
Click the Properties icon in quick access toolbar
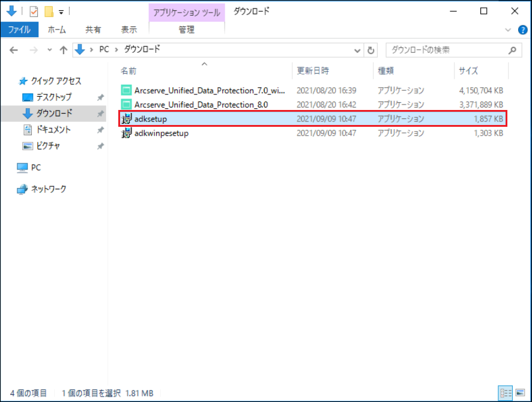[34, 12]
